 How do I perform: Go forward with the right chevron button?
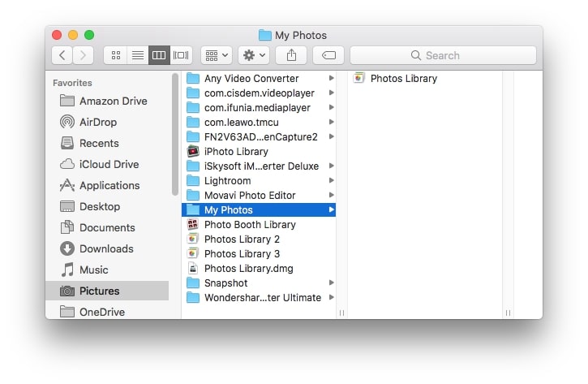tap(84, 55)
